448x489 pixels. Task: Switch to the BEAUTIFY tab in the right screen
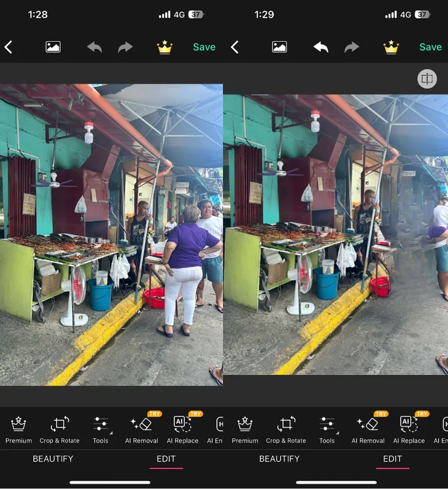[280, 459]
